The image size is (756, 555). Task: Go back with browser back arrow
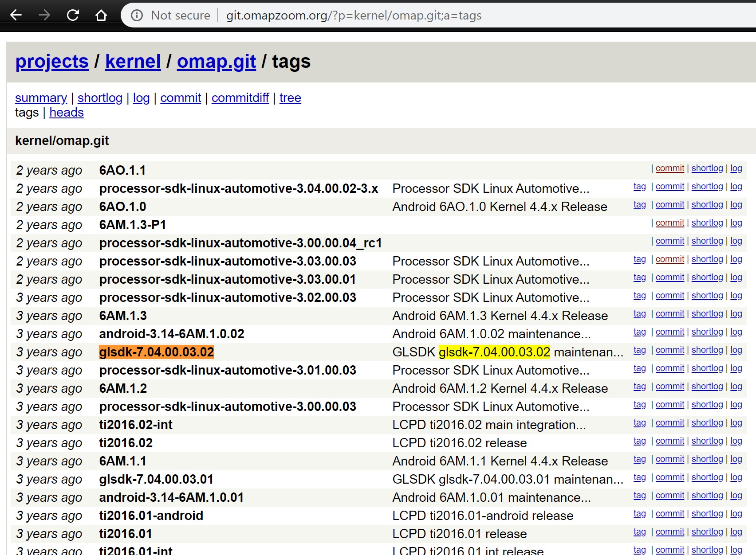coord(16,16)
